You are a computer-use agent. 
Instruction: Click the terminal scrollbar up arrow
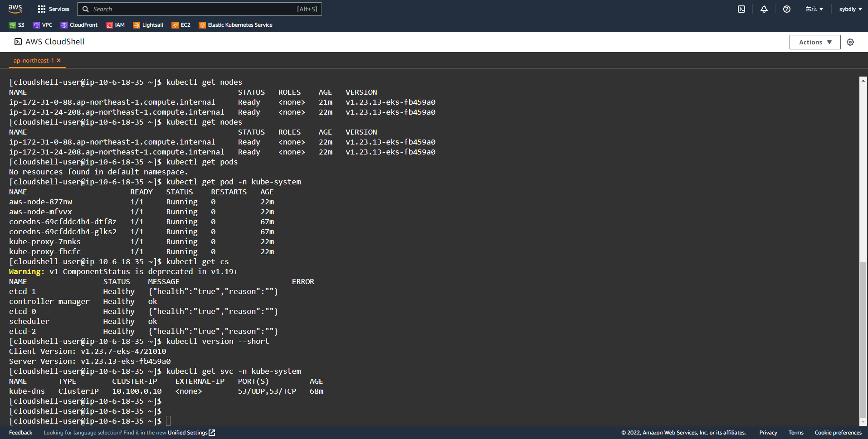click(863, 81)
